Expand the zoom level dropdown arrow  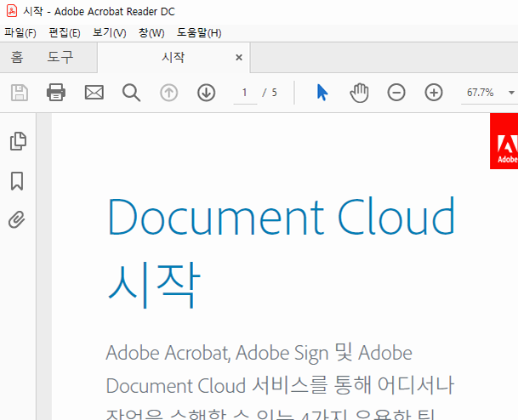click(x=511, y=93)
